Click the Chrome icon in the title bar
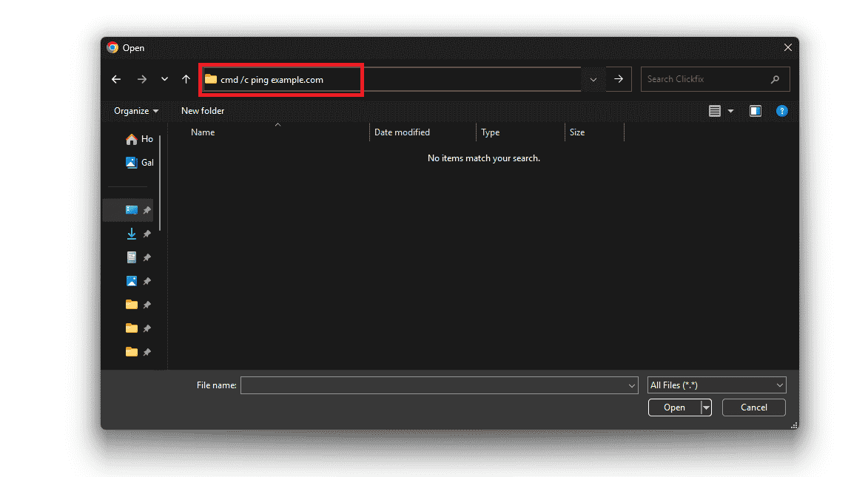The width and height of the screenshot is (868, 477). [113, 47]
